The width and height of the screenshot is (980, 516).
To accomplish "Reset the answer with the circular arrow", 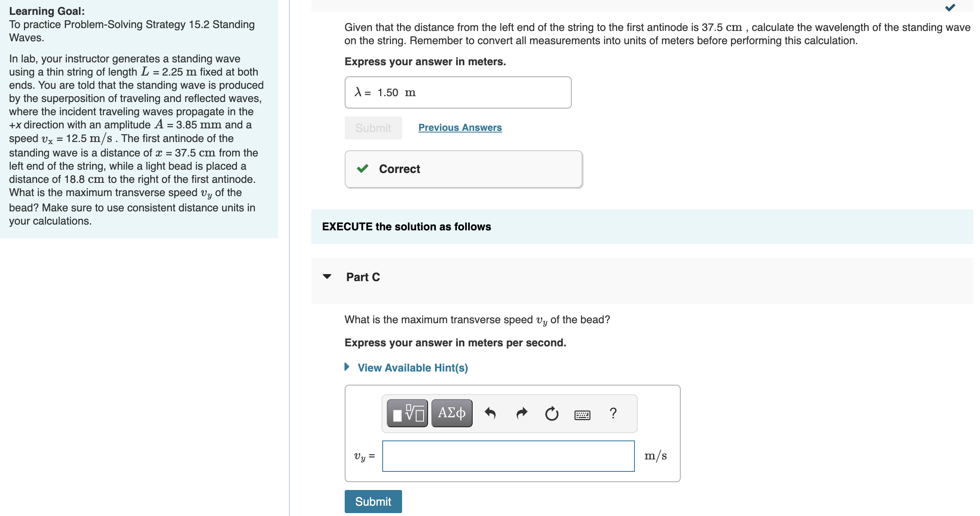I will [x=552, y=413].
